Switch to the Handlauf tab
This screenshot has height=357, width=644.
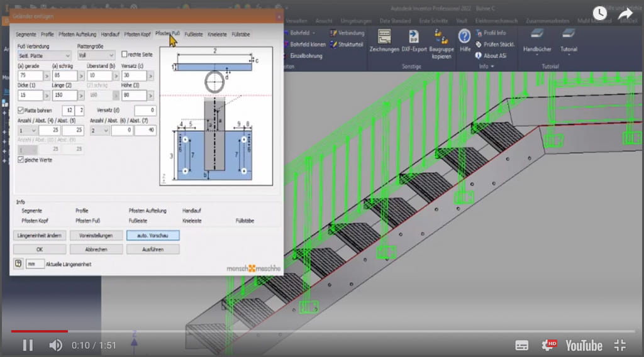pyautogui.click(x=110, y=34)
